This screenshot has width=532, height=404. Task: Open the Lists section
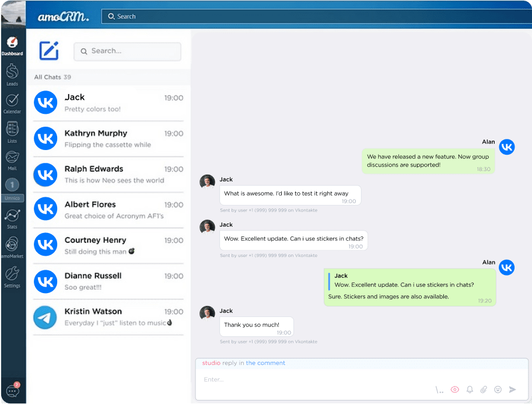[12, 128]
